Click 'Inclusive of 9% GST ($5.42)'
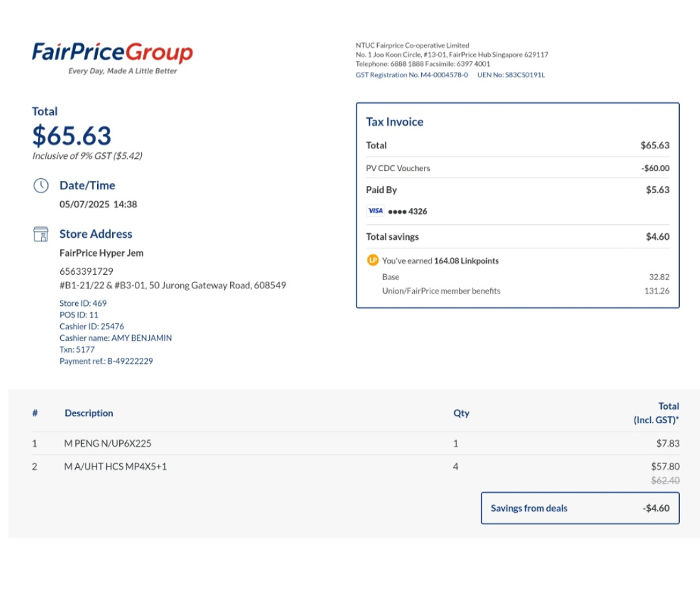700x604 pixels. click(x=87, y=156)
